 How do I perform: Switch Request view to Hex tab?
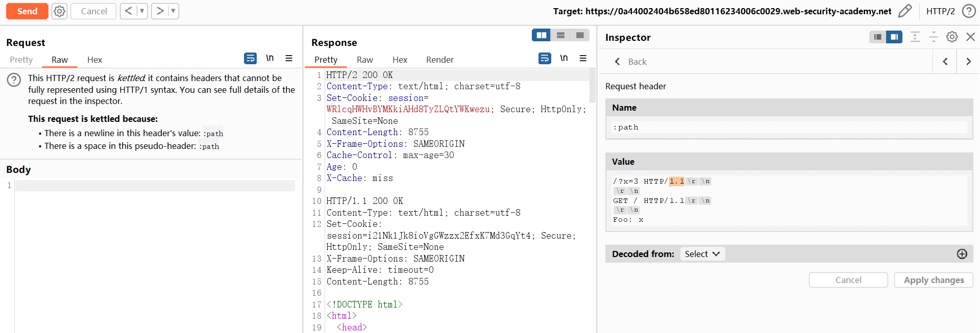pos(94,60)
